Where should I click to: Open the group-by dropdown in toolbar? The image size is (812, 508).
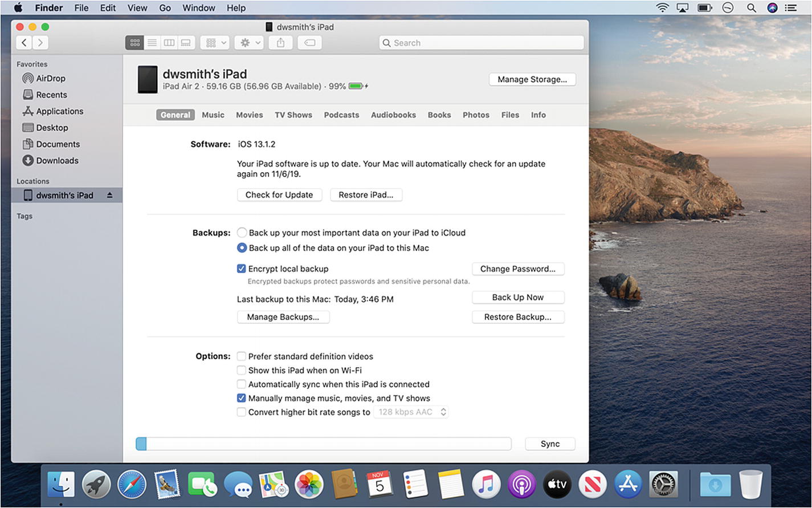215,43
